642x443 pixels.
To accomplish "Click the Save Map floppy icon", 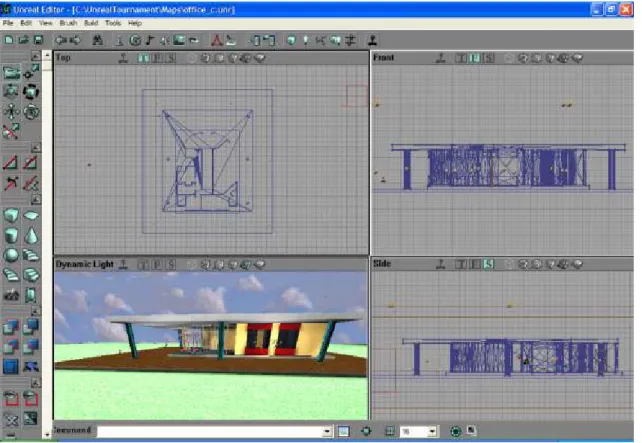I will (x=38, y=40).
